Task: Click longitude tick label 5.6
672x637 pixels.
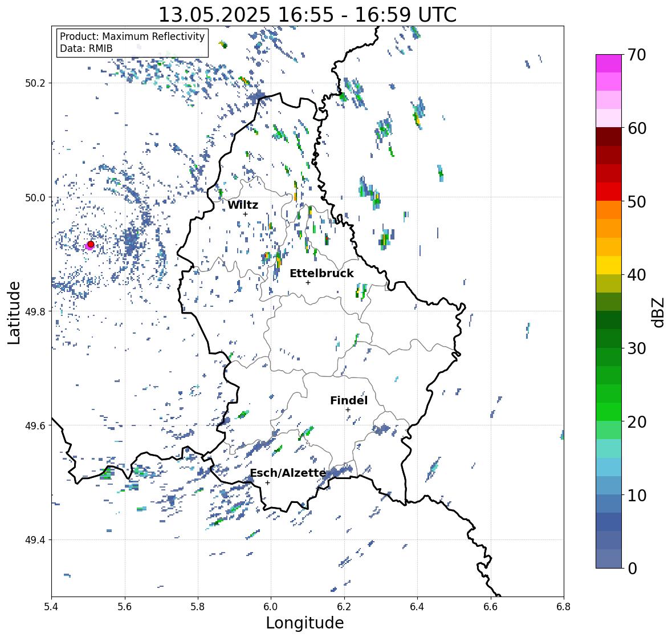Action: click(125, 607)
